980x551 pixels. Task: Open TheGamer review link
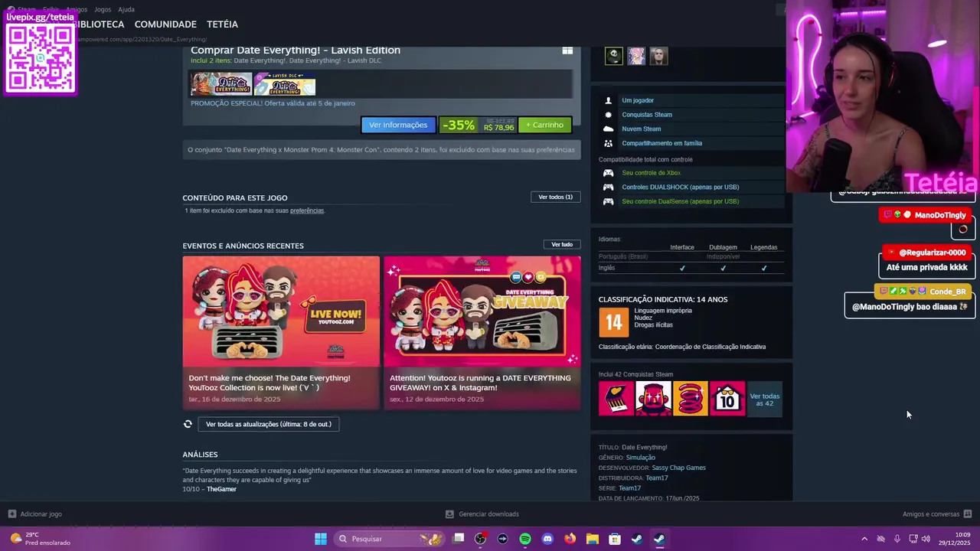click(221, 489)
